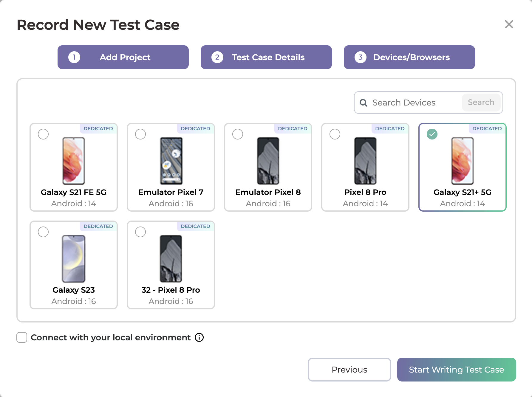The height and width of the screenshot is (397, 532).
Task: Deselect the checked Galaxy S21+ 5G device
Action: click(432, 134)
